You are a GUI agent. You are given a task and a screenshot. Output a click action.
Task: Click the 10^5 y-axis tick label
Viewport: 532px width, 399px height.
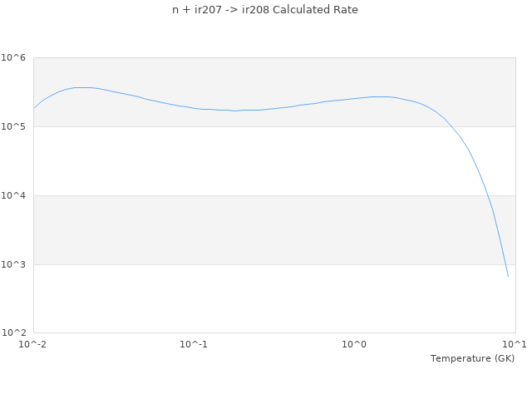(x=13, y=126)
